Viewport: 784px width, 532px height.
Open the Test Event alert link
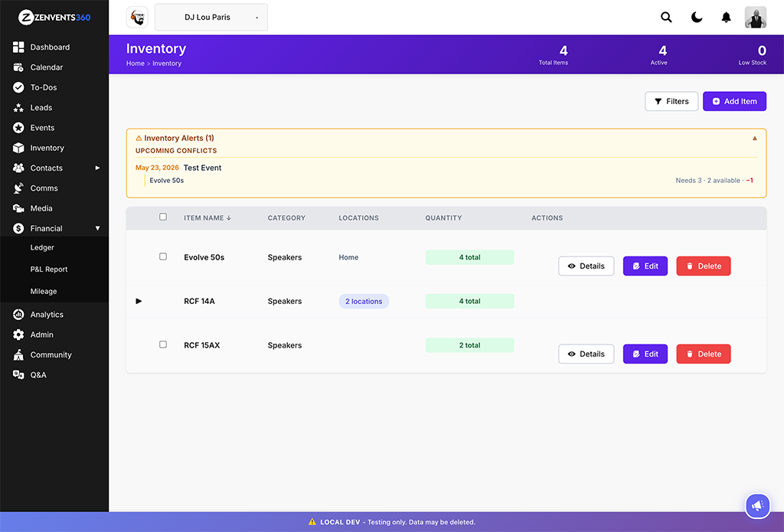pos(202,168)
